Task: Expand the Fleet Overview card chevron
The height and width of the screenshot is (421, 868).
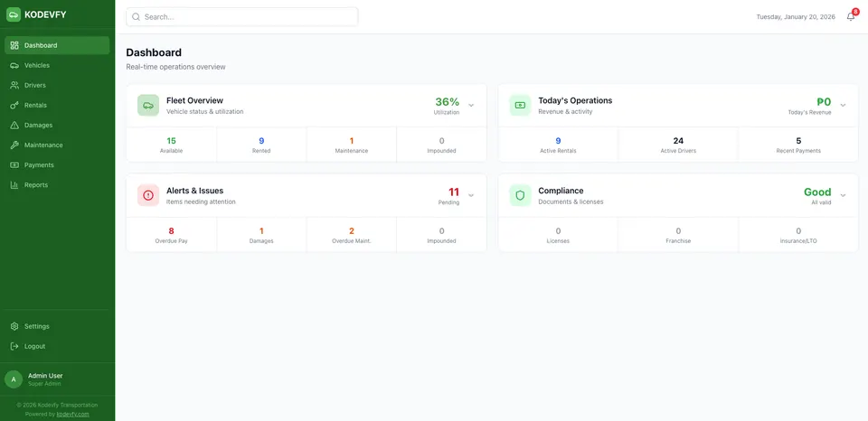Action: [471, 105]
